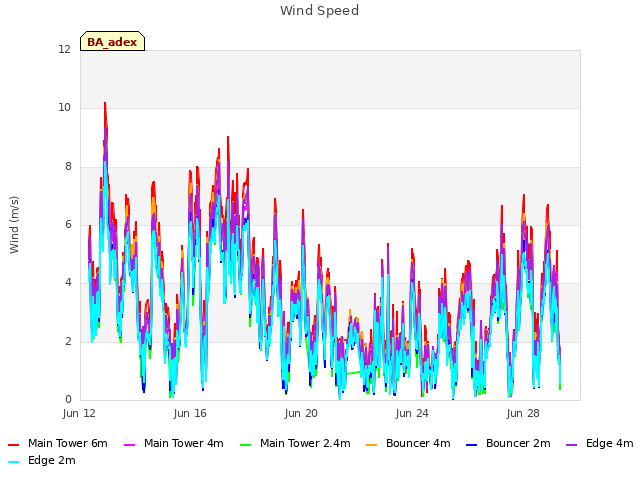The height and width of the screenshot is (480, 640).
Task: Click the cyan Edge 2m swatch
Action: [13, 462]
